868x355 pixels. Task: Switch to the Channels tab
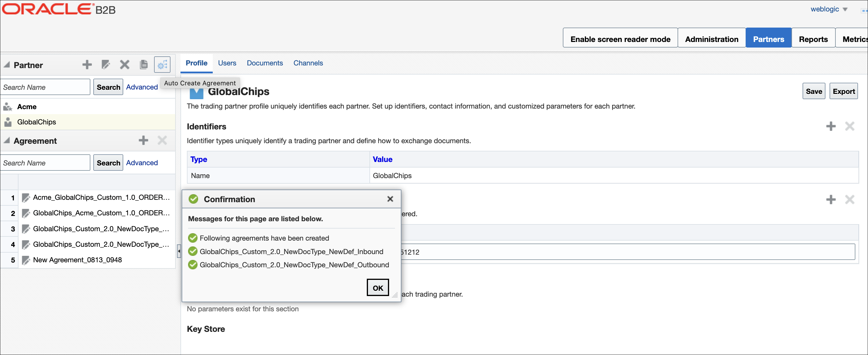pyautogui.click(x=308, y=63)
